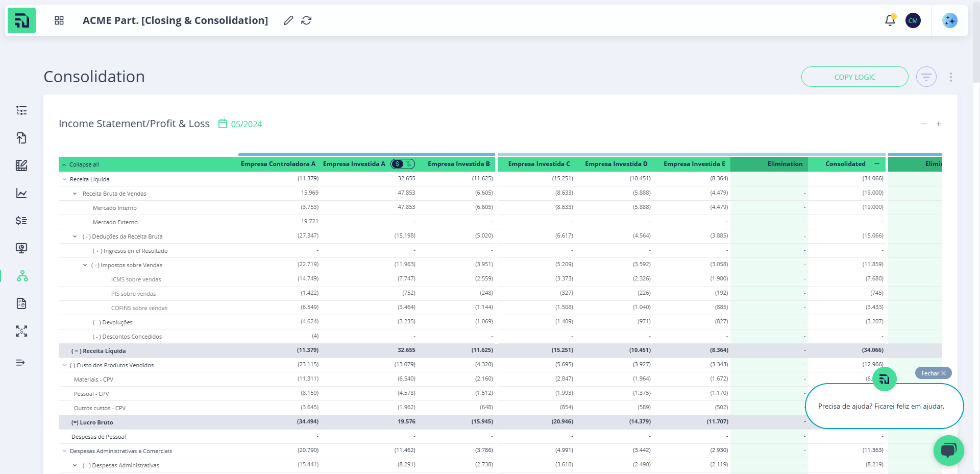Click the Empresa Investida D column header

click(616, 164)
